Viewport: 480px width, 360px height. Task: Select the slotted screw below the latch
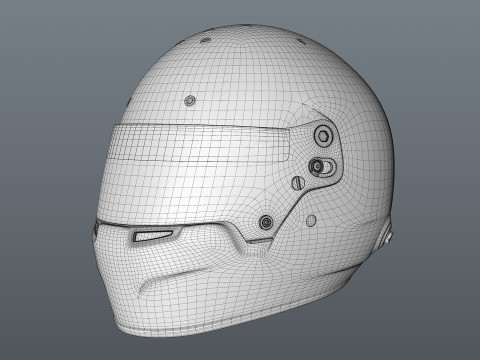click(298, 183)
